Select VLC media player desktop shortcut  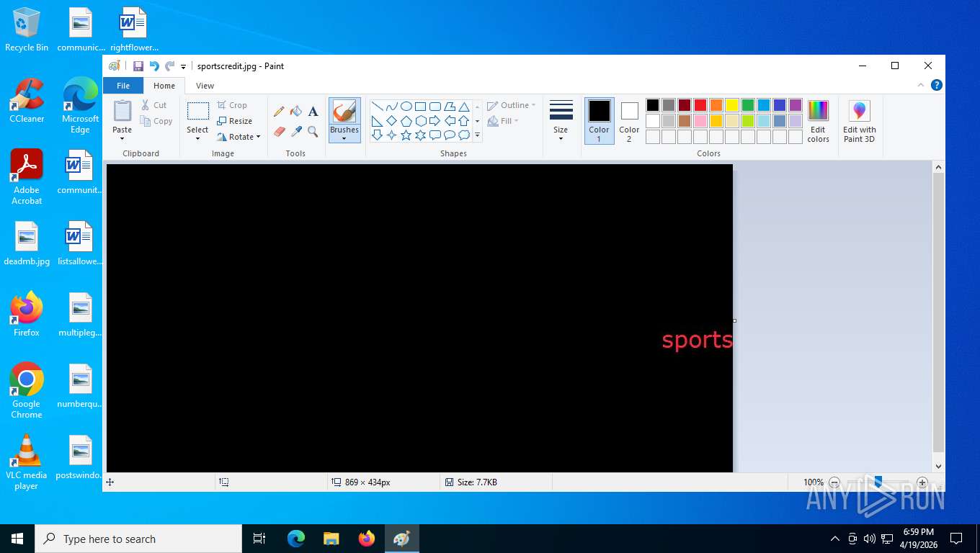(27, 462)
